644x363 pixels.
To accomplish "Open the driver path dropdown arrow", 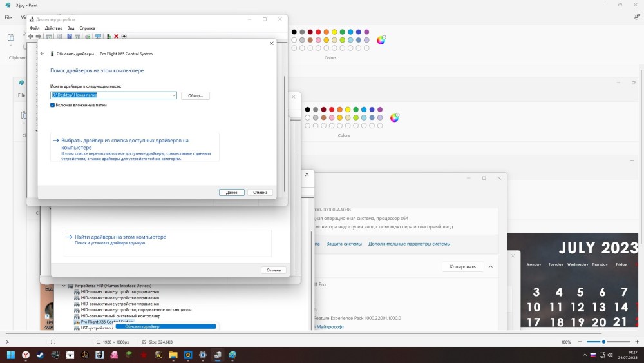I will tap(174, 95).
